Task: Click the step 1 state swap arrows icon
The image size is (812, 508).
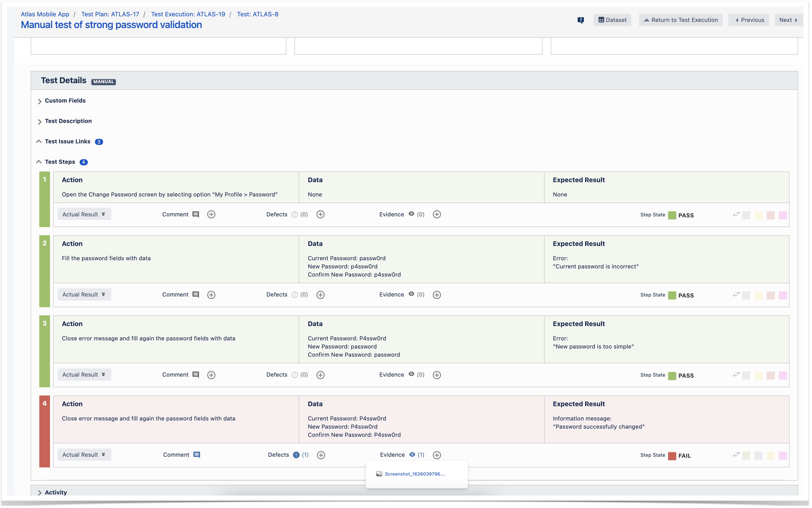Action: (x=736, y=214)
